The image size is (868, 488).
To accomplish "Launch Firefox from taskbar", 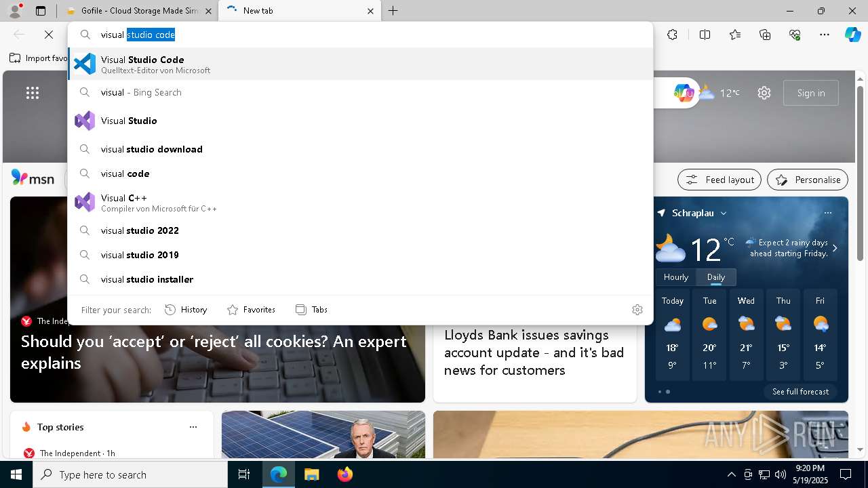I will 345,474.
